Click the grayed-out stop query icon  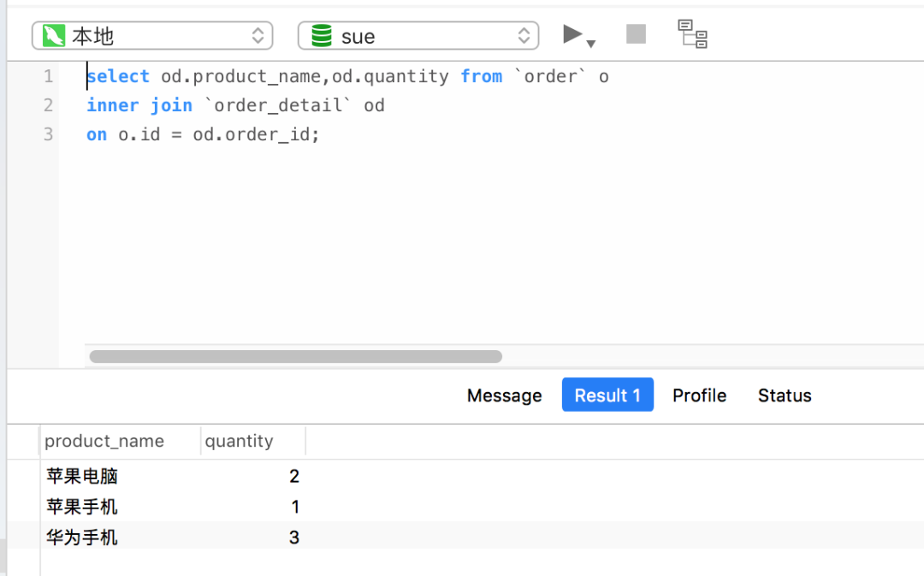634,34
